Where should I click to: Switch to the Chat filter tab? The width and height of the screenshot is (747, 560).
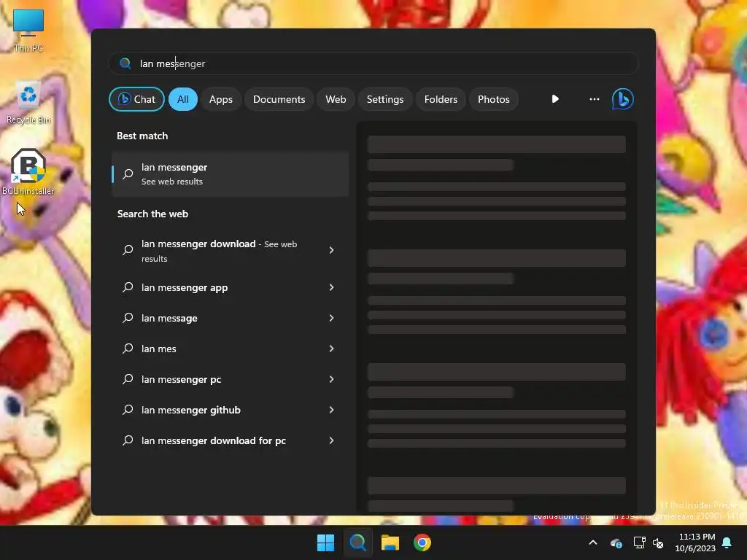136,99
